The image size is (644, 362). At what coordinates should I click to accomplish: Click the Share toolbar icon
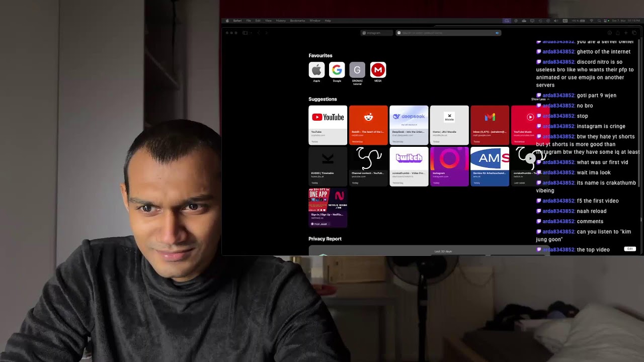click(x=618, y=33)
